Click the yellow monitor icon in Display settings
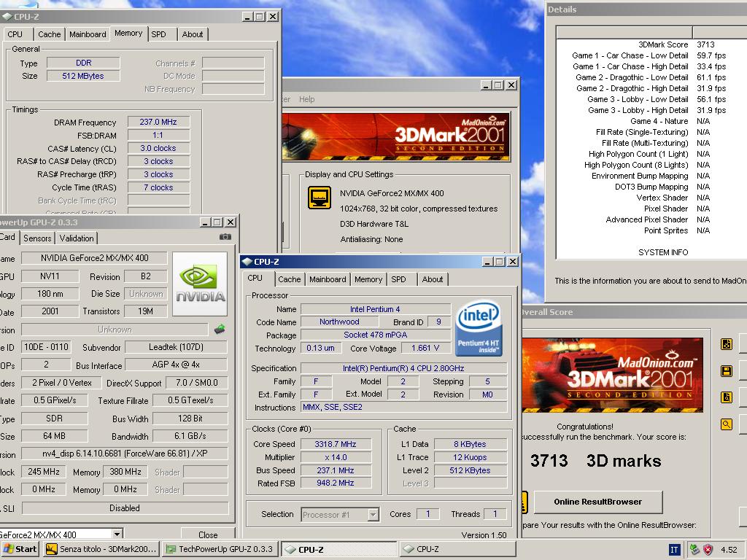The width and height of the screenshot is (747, 560). (x=320, y=198)
